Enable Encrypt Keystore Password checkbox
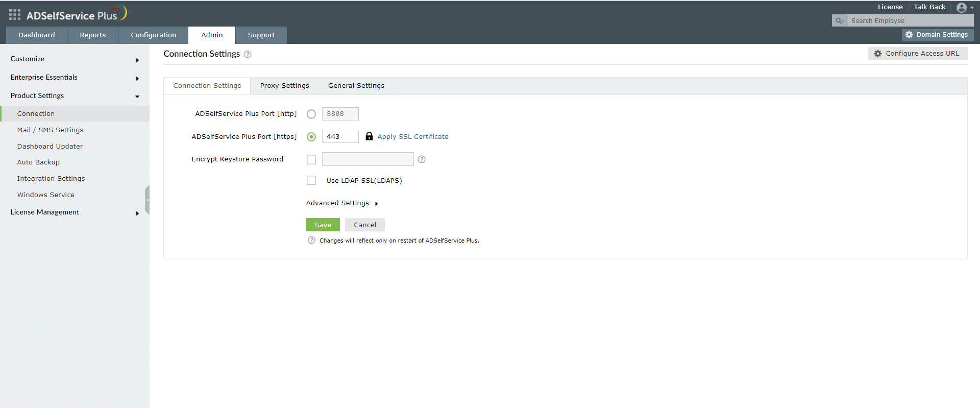Viewport: 980px width, 408px height. [x=311, y=160]
